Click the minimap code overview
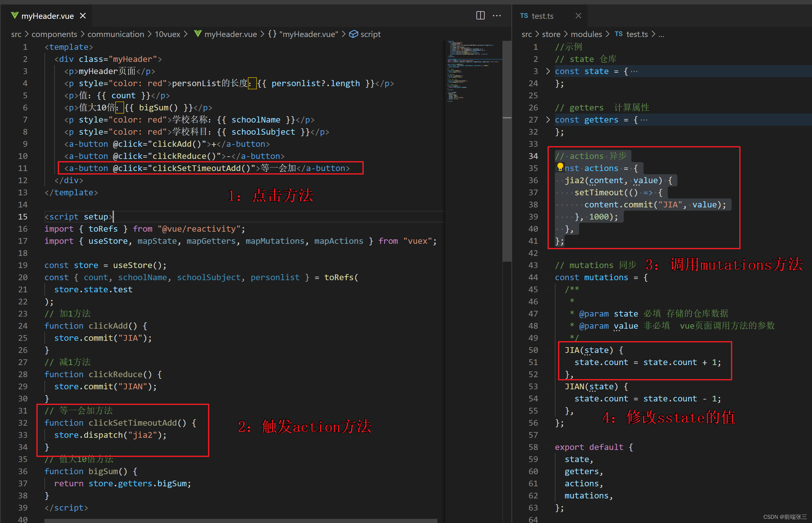 click(x=473, y=71)
